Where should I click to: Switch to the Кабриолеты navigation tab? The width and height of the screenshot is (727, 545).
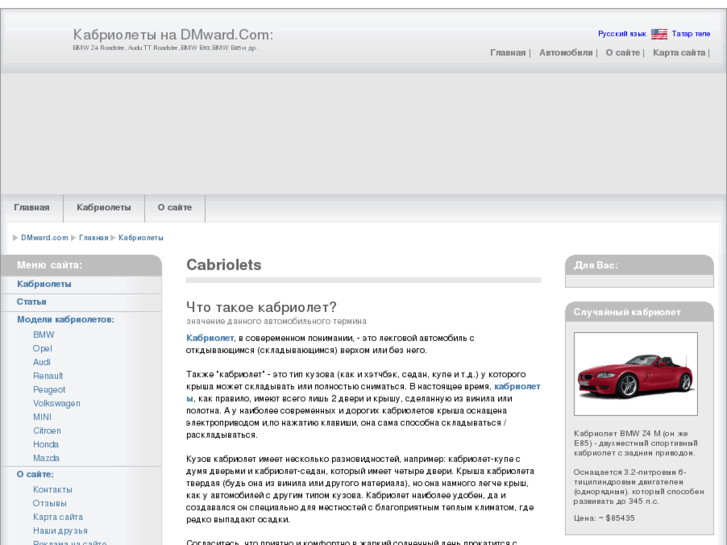tap(104, 207)
